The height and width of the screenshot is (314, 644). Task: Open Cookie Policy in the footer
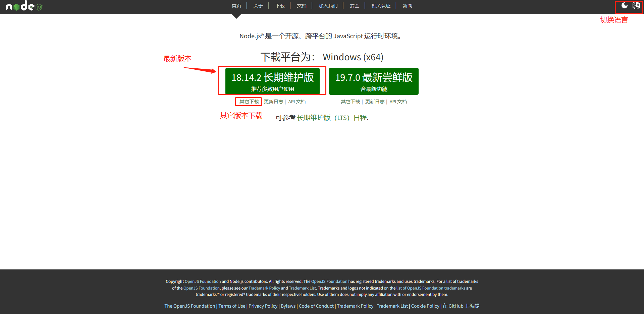pyautogui.click(x=425, y=306)
